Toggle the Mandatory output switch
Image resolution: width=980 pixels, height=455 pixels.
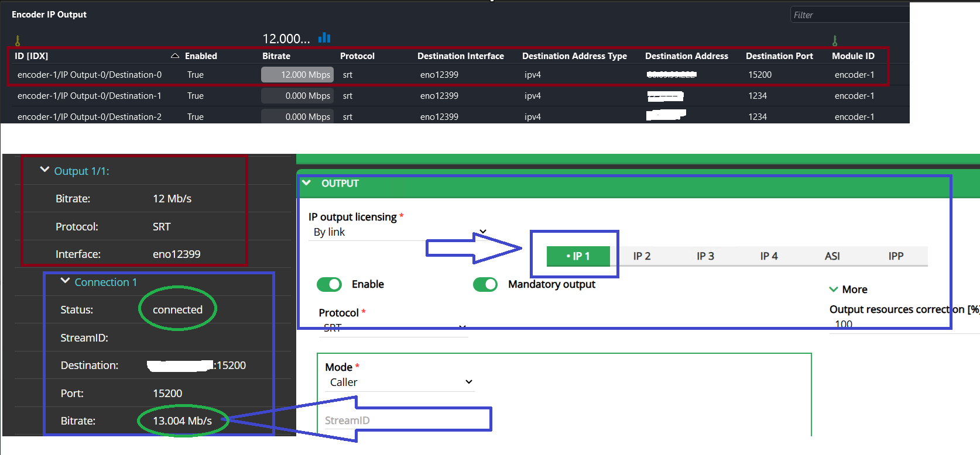click(485, 284)
